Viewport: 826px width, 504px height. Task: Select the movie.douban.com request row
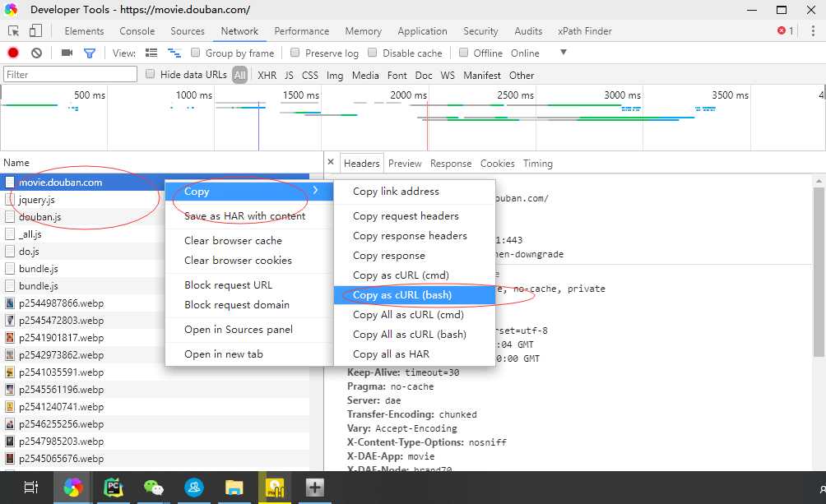155,183
